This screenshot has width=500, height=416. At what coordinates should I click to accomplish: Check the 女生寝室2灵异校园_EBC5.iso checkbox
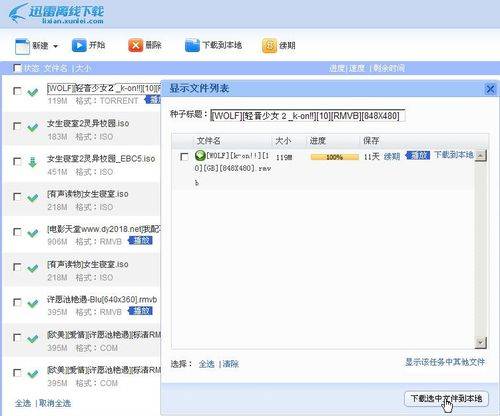coord(17,162)
